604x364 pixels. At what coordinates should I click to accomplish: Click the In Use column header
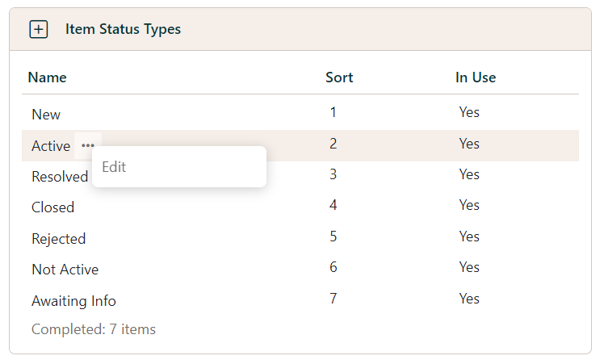(x=476, y=77)
